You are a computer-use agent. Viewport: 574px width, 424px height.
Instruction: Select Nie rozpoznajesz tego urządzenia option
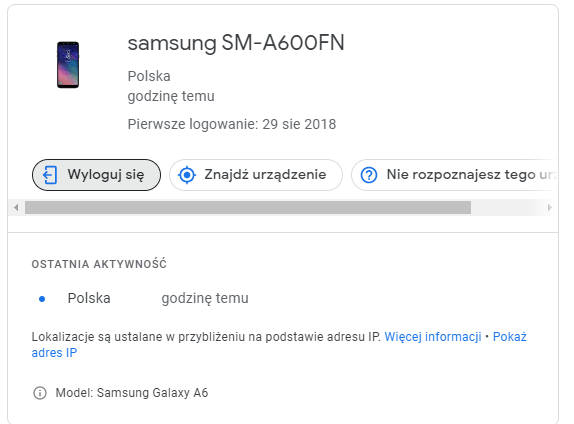454,175
